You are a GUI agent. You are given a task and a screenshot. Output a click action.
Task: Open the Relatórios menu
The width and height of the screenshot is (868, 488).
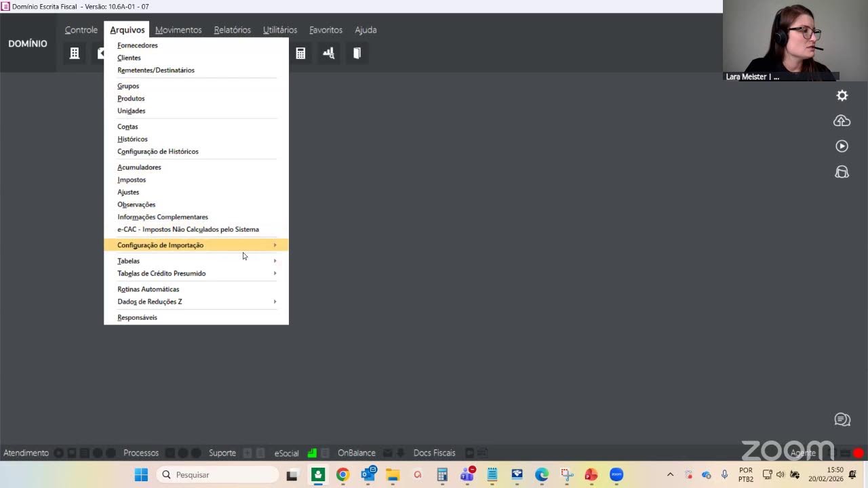point(233,30)
